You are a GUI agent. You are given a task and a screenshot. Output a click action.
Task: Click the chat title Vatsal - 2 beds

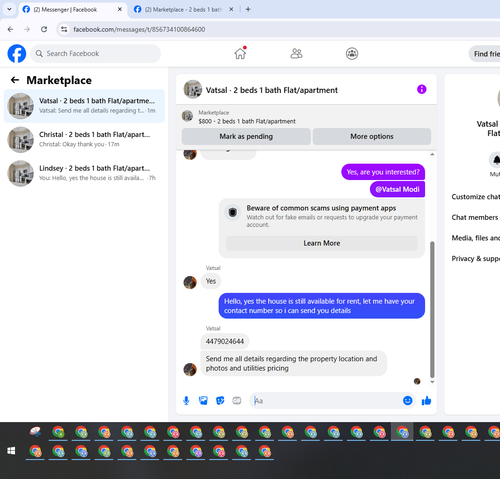pos(272,90)
